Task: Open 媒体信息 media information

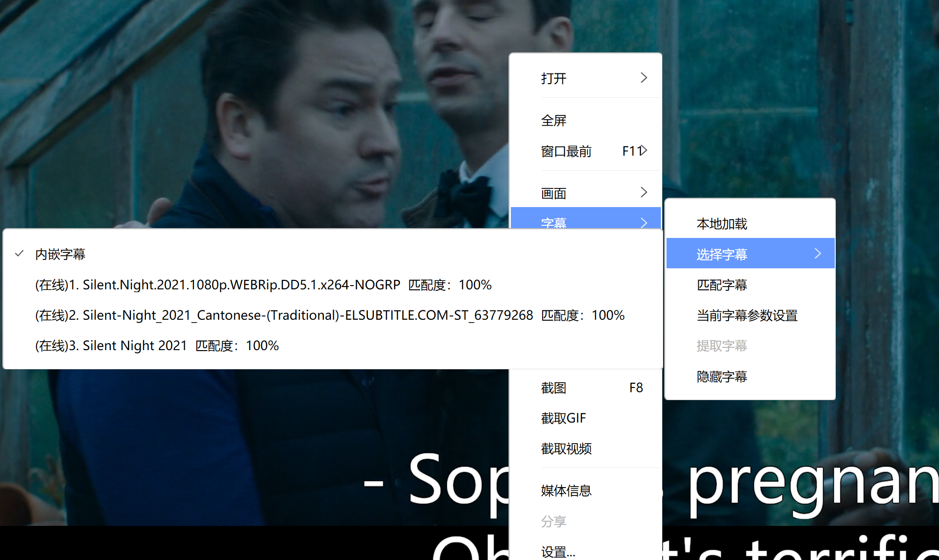Action: click(566, 490)
